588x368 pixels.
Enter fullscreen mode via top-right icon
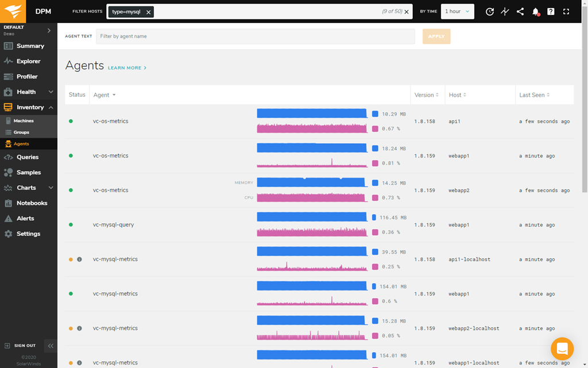566,11
